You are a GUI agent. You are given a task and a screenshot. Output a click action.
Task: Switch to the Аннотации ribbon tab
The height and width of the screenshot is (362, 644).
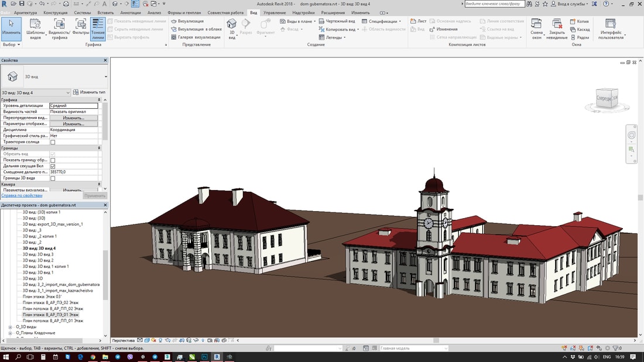click(x=130, y=12)
